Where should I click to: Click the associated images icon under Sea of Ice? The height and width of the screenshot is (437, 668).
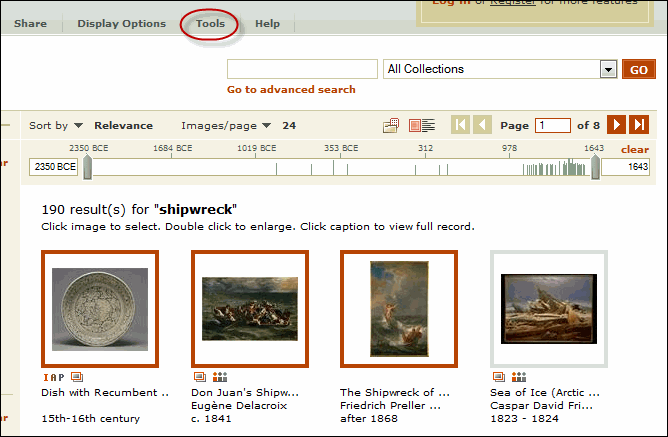519,377
